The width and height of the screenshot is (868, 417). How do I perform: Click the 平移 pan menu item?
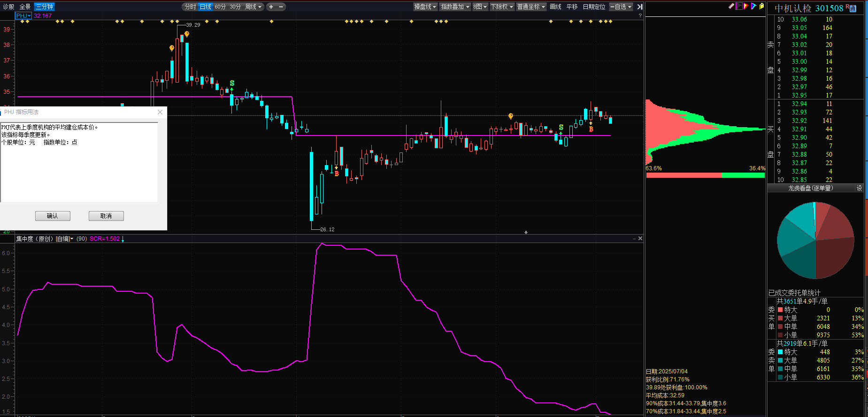572,7
